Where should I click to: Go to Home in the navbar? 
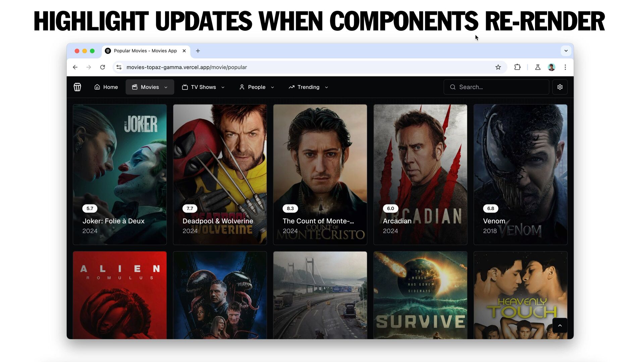tap(106, 87)
